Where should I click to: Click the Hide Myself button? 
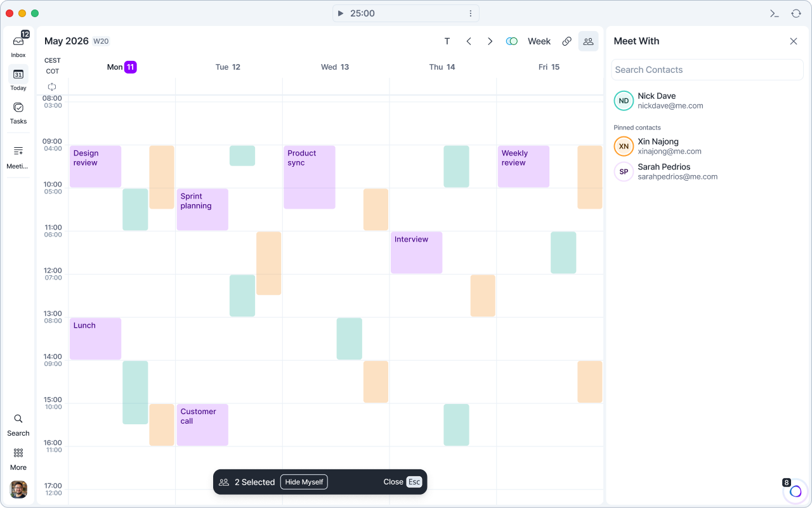(x=304, y=482)
